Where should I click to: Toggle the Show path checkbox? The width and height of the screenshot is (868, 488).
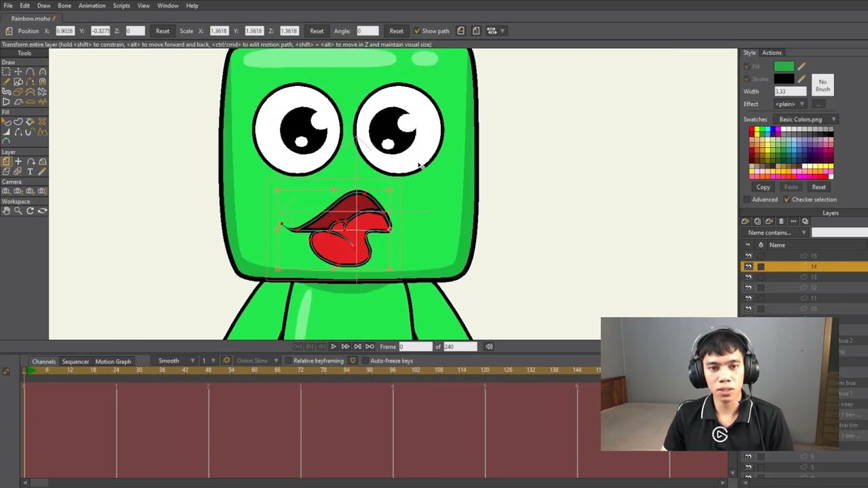tap(417, 31)
